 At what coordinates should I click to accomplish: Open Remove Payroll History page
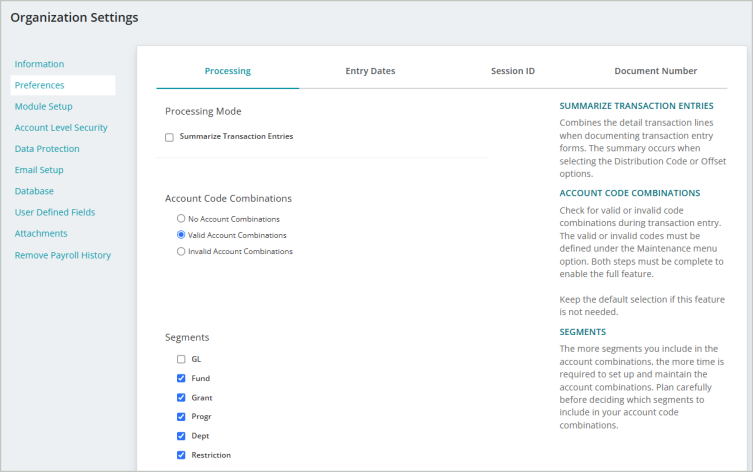63,255
